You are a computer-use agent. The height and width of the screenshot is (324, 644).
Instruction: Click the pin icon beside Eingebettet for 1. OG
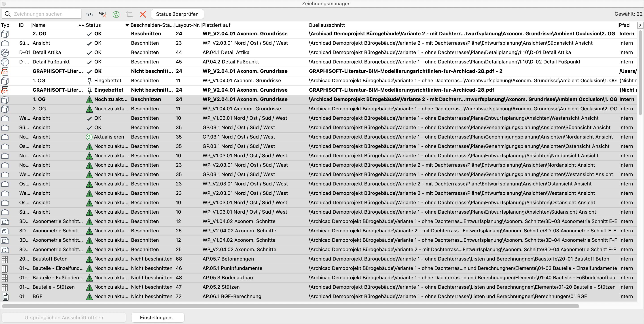(x=89, y=81)
